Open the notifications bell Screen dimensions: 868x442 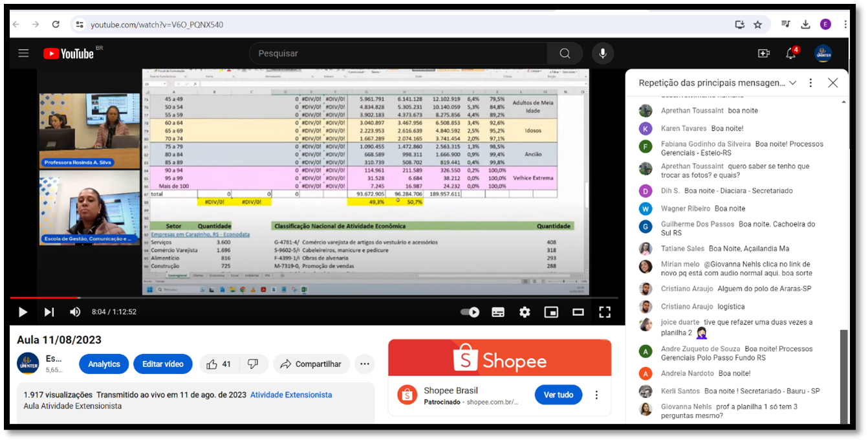point(791,54)
